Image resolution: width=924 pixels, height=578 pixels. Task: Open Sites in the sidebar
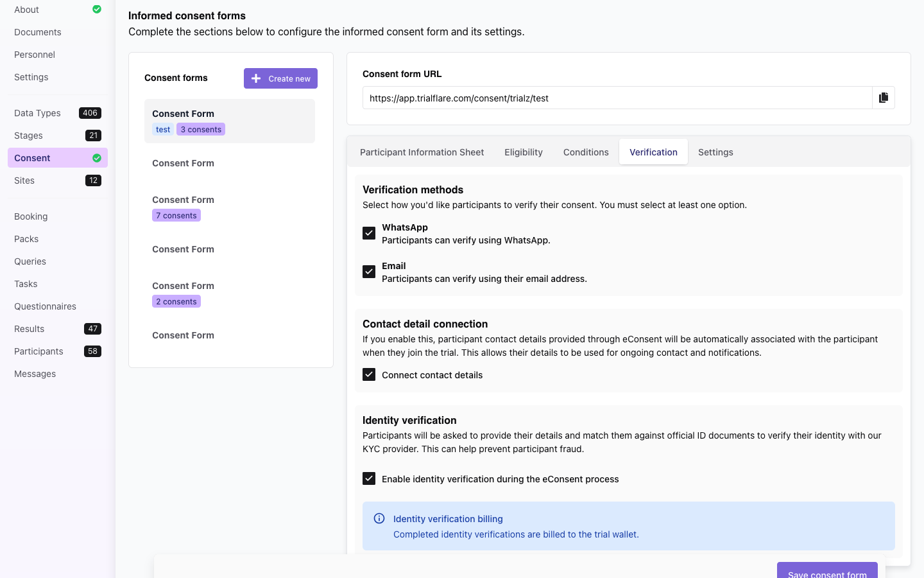58,180
